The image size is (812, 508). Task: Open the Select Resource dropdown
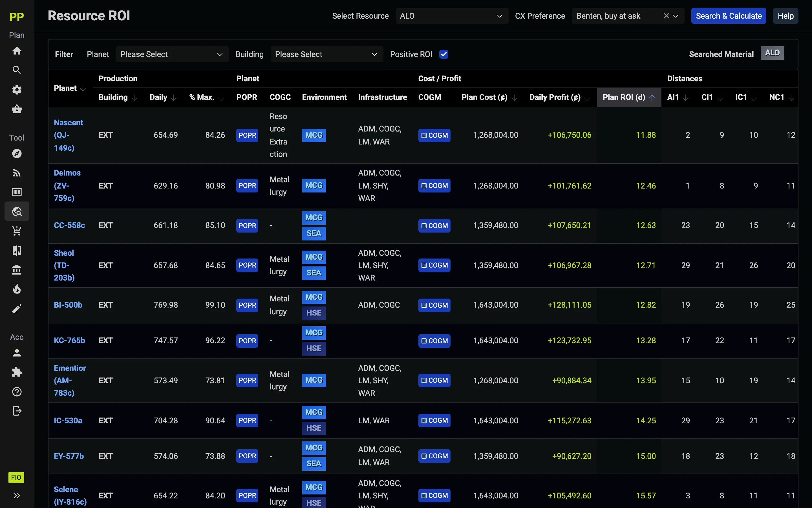click(x=452, y=16)
